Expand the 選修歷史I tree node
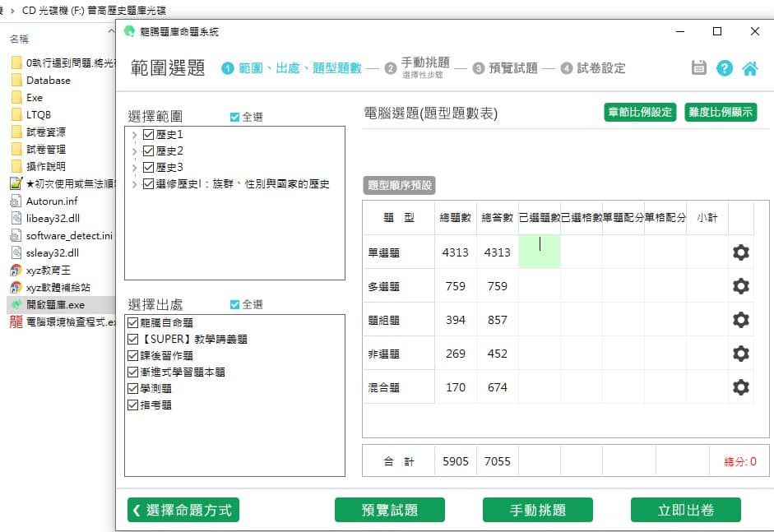 click(134, 184)
